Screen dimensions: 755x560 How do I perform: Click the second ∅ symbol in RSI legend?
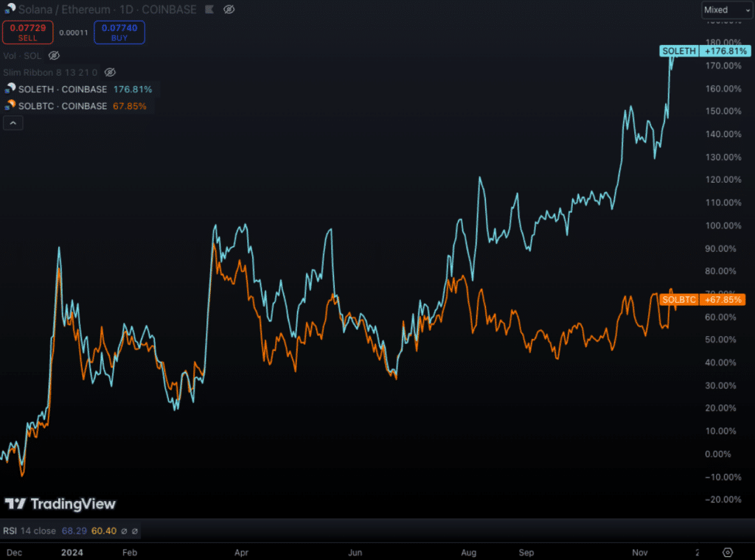135,531
